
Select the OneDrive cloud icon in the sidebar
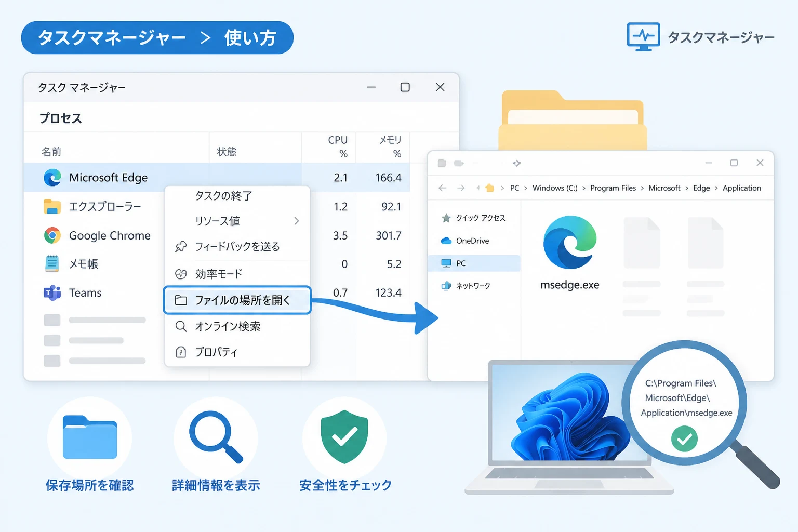[x=446, y=241]
